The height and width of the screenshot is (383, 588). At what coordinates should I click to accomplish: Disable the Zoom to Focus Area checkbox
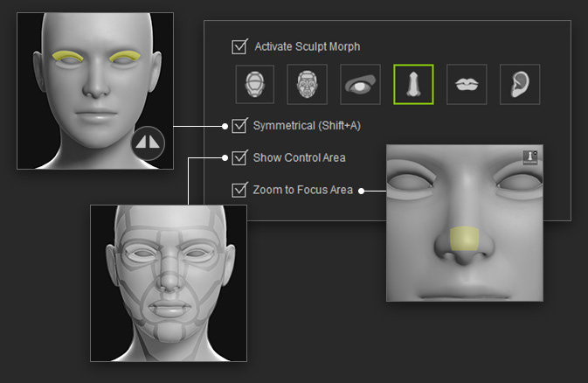click(x=239, y=190)
